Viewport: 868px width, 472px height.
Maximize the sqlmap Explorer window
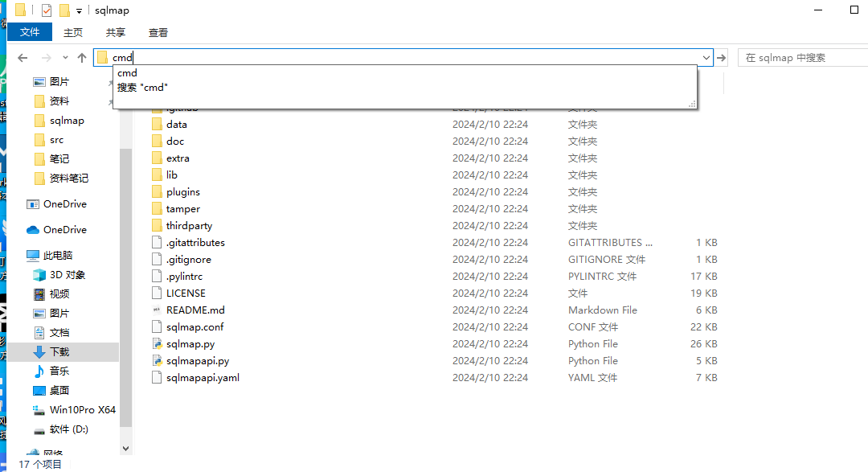(x=854, y=10)
